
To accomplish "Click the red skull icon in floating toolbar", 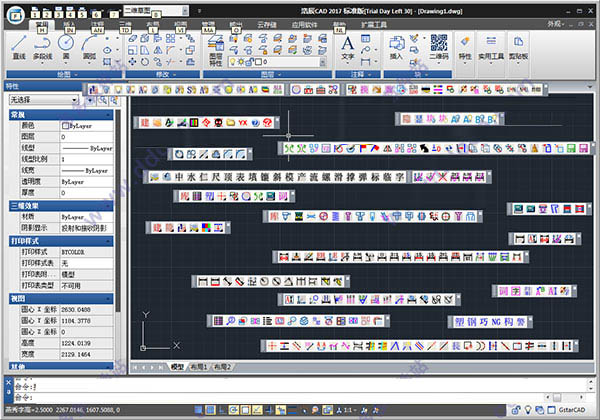I will 218,123.
